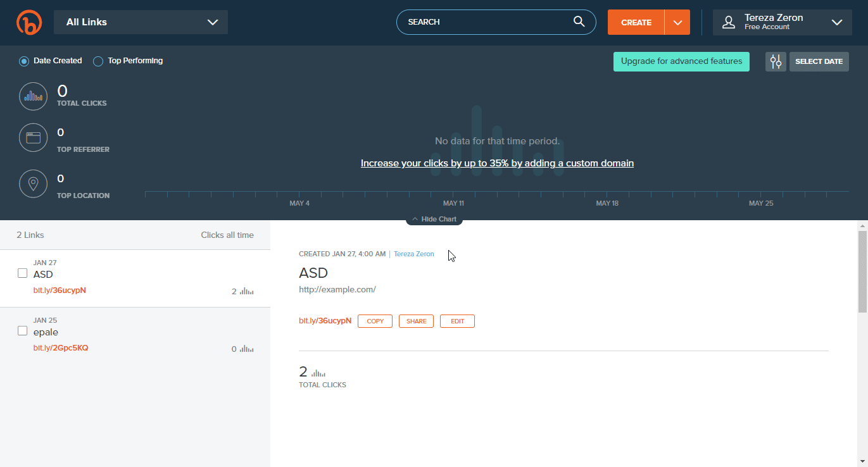The image size is (868, 467).
Task: Click the search magnifier icon
Action: (x=578, y=22)
